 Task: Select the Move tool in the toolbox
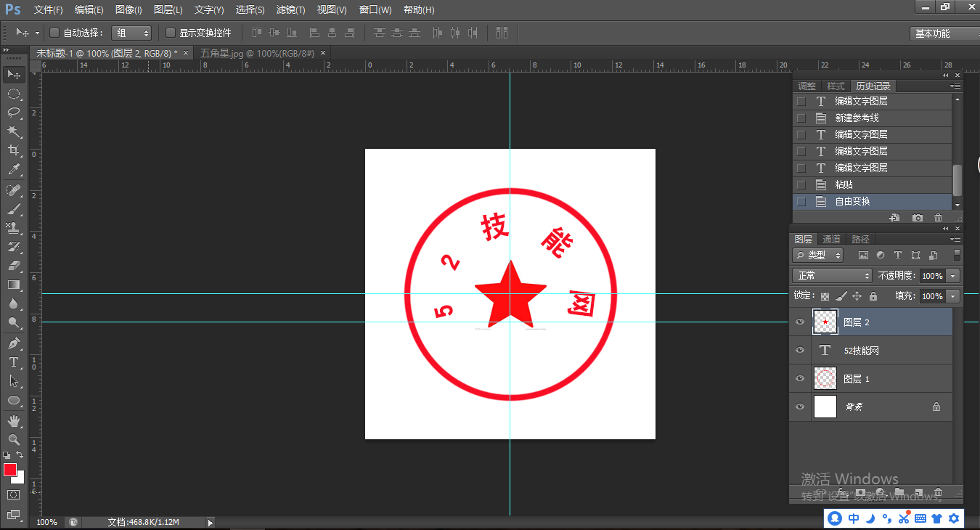click(14, 75)
